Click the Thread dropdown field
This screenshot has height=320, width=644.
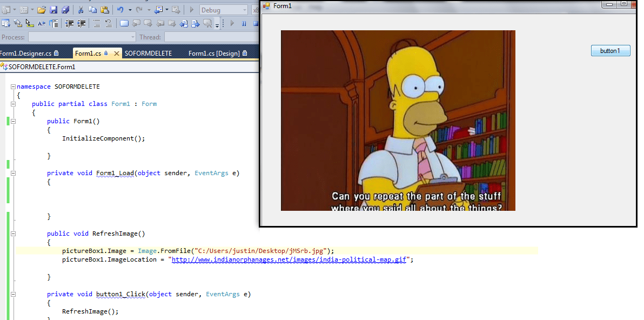coord(212,37)
